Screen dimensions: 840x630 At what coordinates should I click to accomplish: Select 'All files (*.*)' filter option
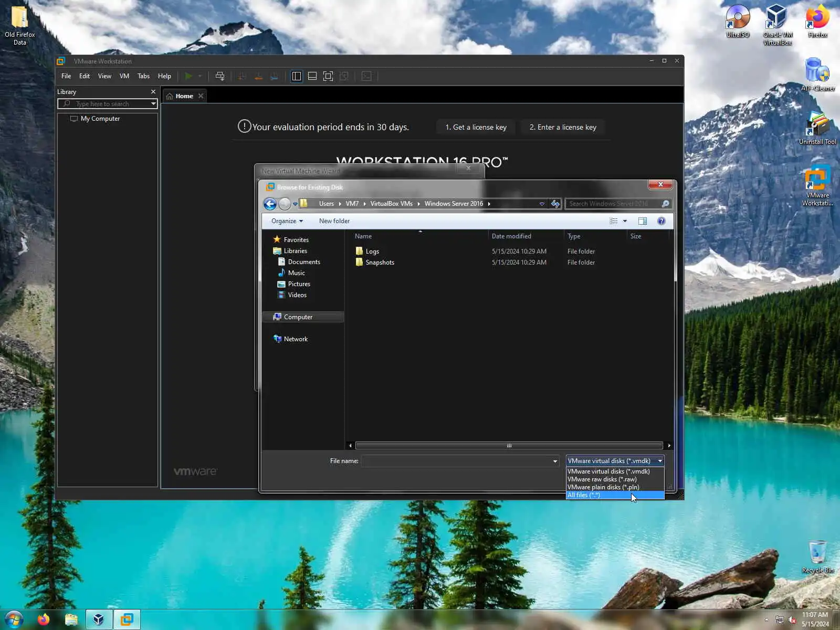615,495
